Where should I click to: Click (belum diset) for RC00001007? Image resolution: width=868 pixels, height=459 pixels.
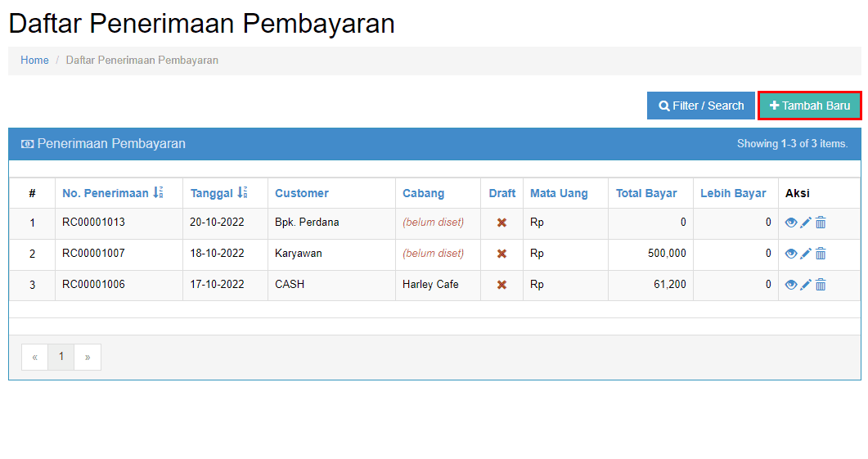click(433, 253)
